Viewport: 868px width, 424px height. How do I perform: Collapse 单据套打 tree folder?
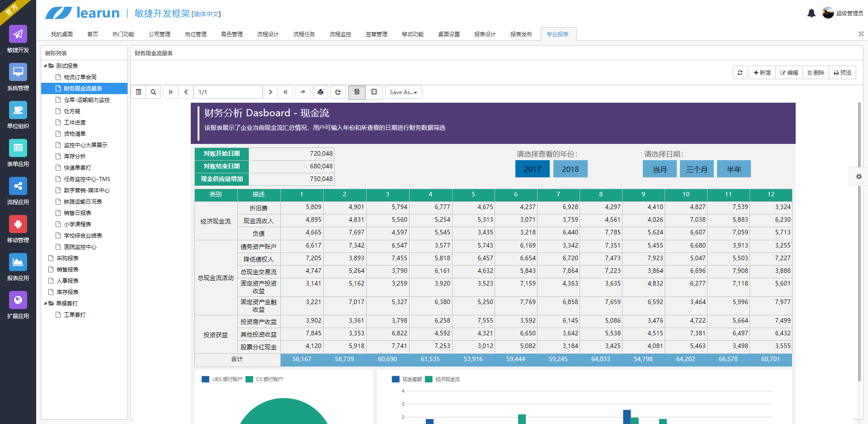coord(45,303)
